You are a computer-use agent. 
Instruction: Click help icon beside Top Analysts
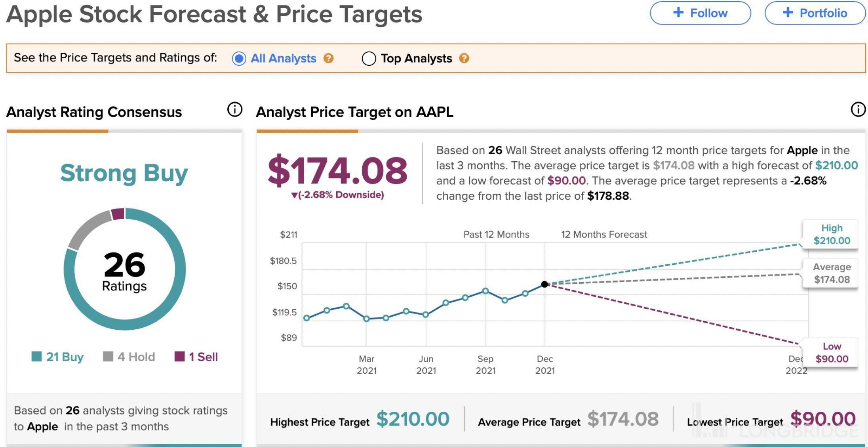[464, 58]
